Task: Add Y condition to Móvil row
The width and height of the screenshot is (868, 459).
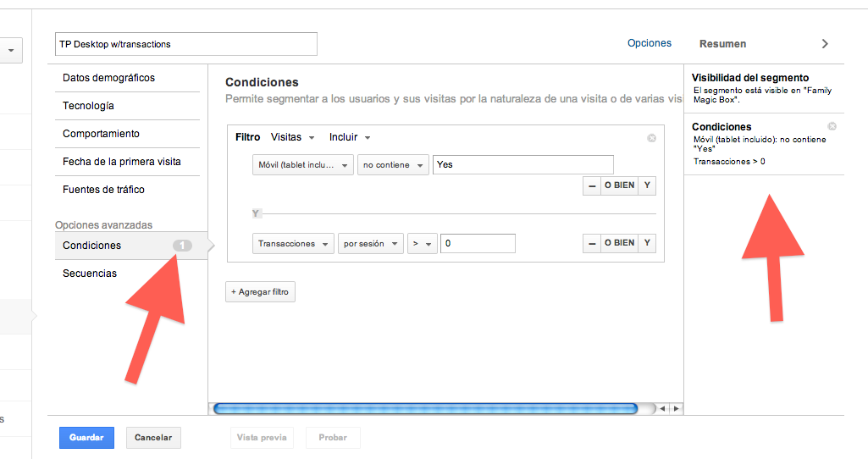Action: 647,185
